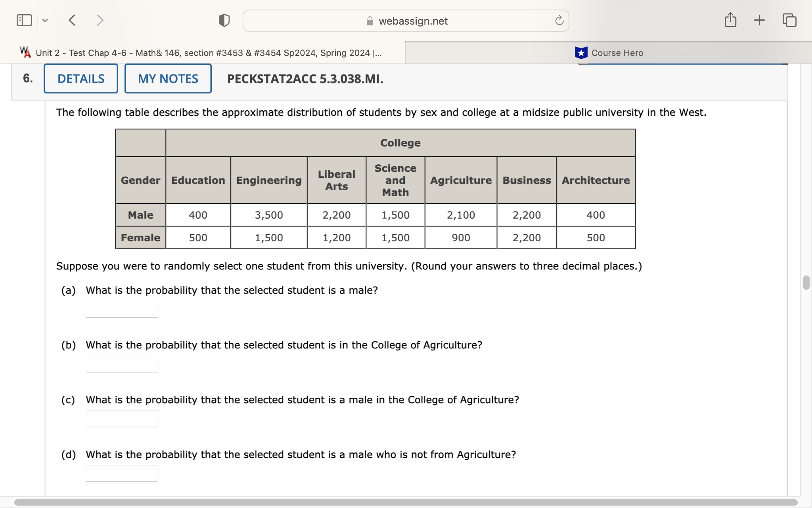Image resolution: width=812 pixels, height=508 pixels.
Task: Click the MY NOTES button
Action: [x=168, y=79]
